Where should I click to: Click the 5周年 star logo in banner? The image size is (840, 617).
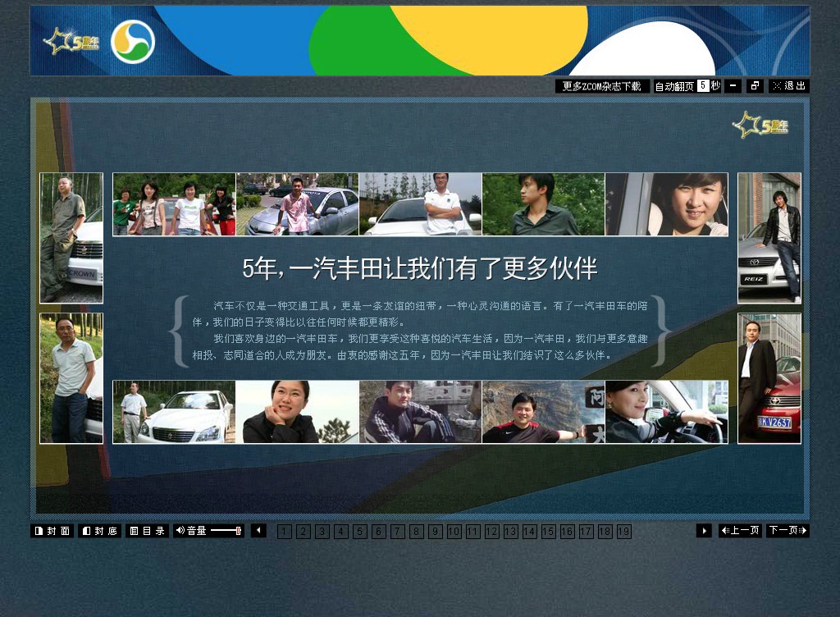[x=71, y=42]
